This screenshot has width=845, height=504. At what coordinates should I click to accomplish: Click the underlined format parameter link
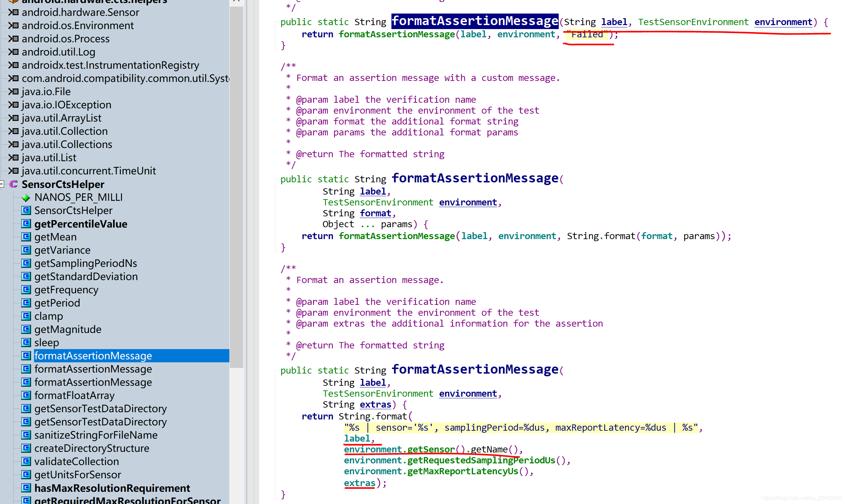pyautogui.click(x=375, y=213)
